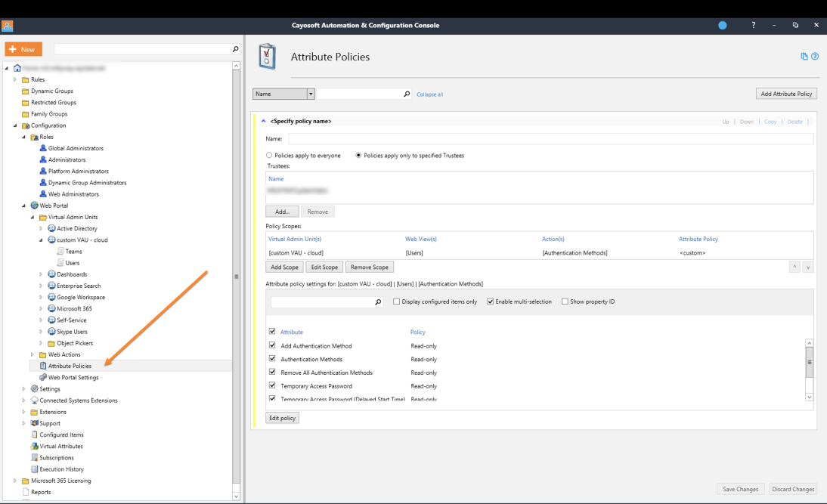Select the Global Administrators role icon

click(43, 148)
